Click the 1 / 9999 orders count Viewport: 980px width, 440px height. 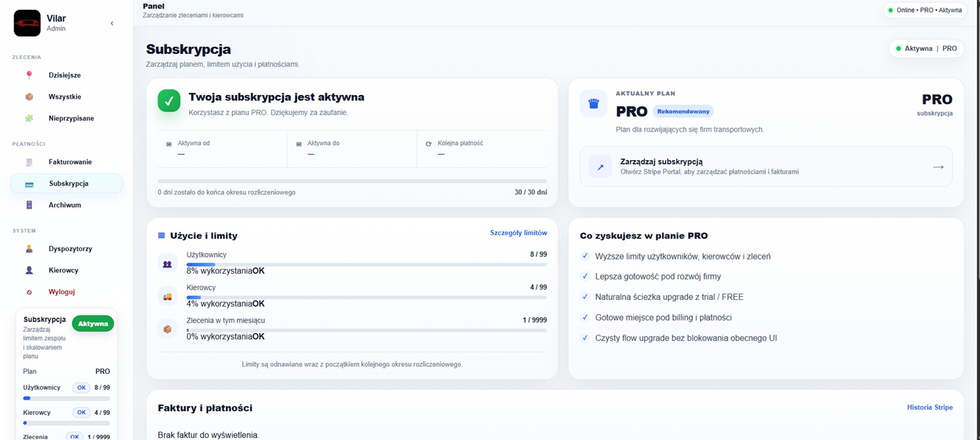535,321
